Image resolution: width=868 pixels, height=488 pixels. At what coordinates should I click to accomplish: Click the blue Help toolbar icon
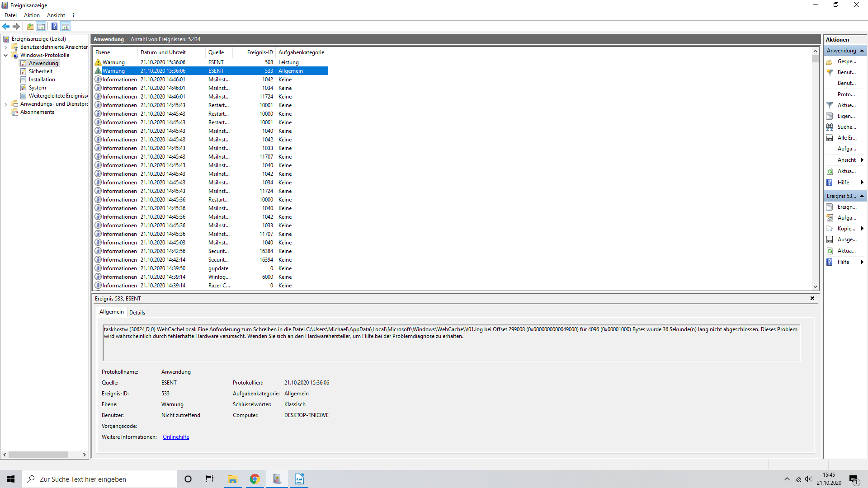(54, 26)
